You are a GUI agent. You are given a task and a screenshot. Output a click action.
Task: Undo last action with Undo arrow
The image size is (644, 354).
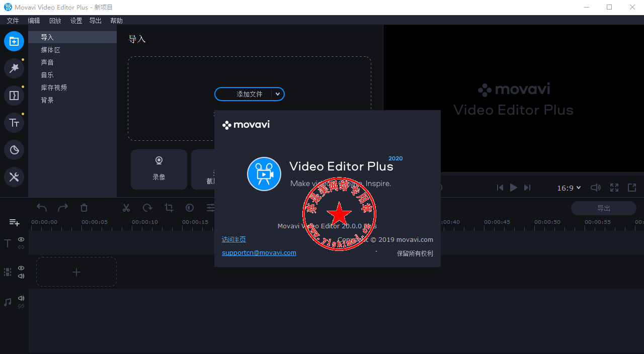(x=42, y=208)
